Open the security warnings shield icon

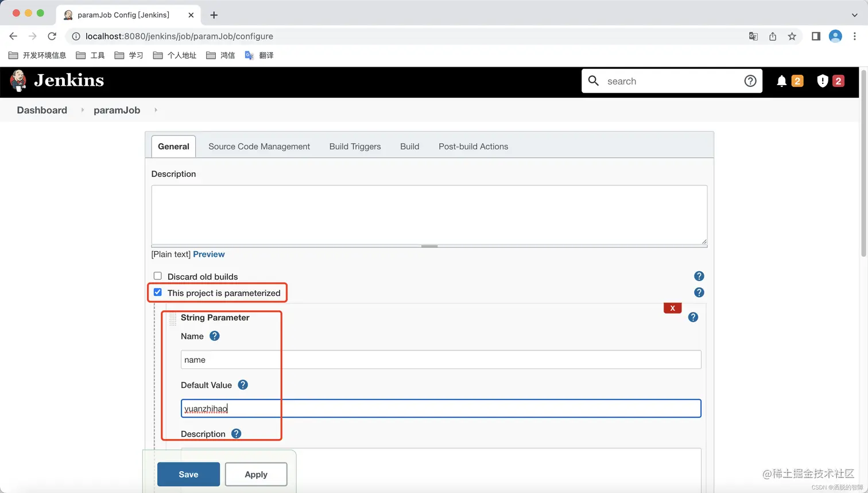tap(822, 81)
